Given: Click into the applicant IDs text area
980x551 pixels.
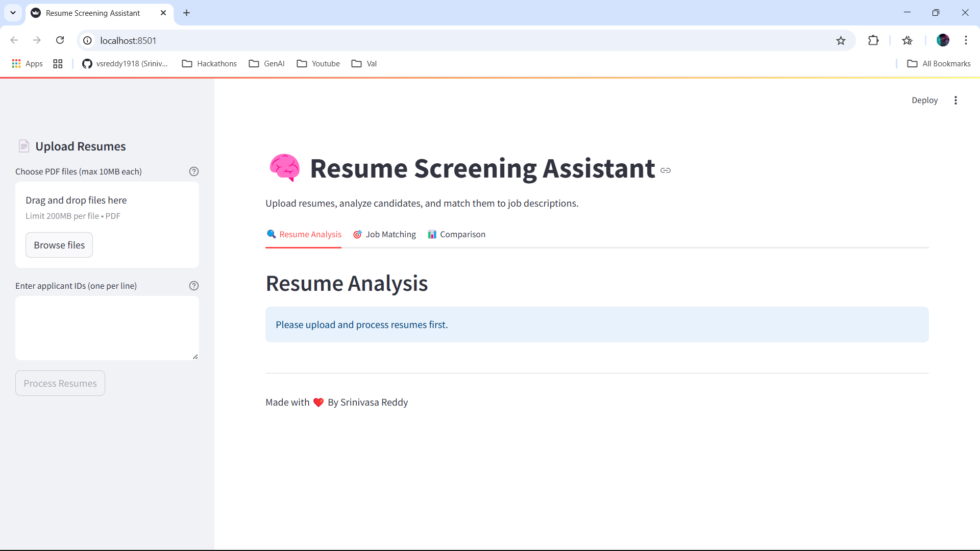Looking at the screenshot, I should (107, 328).
